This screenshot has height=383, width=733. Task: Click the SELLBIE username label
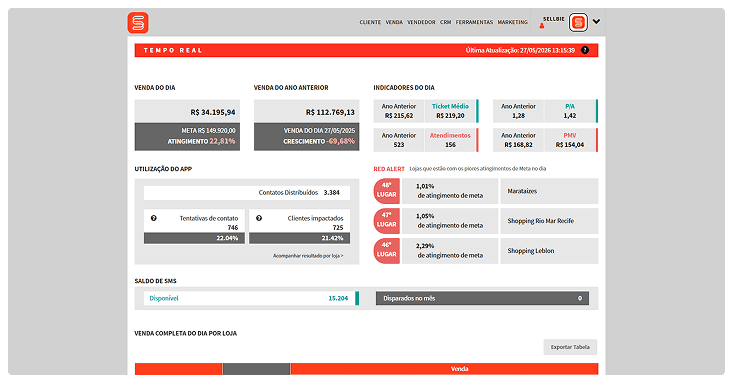[553, 19]
